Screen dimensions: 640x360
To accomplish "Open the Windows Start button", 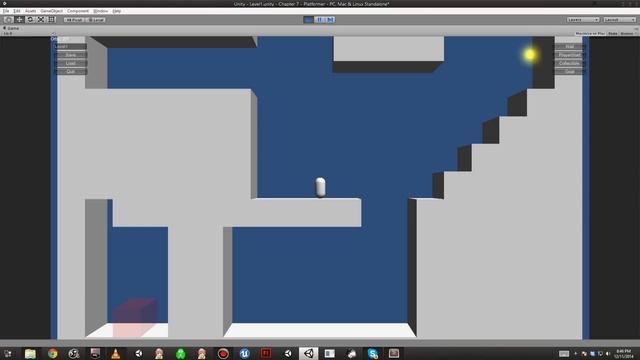I will (8, 353).
